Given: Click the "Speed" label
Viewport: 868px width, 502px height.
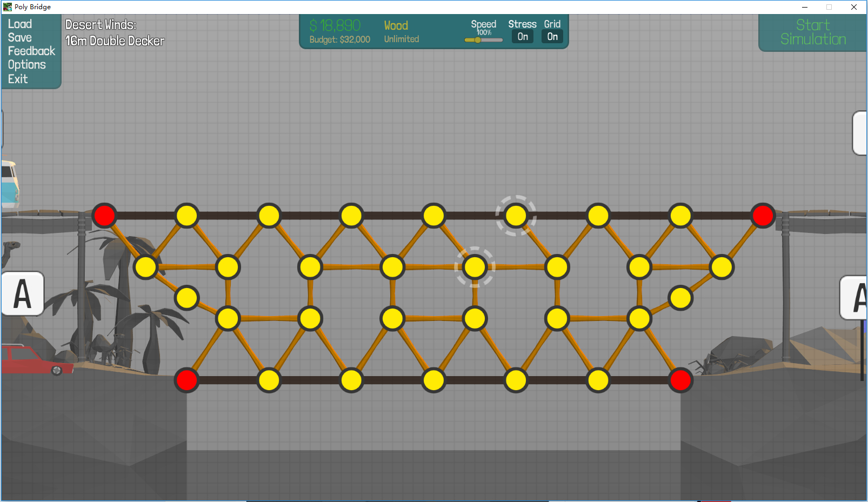Looking at the screenshot, I should pyautogui.click(x=484, y=24).
